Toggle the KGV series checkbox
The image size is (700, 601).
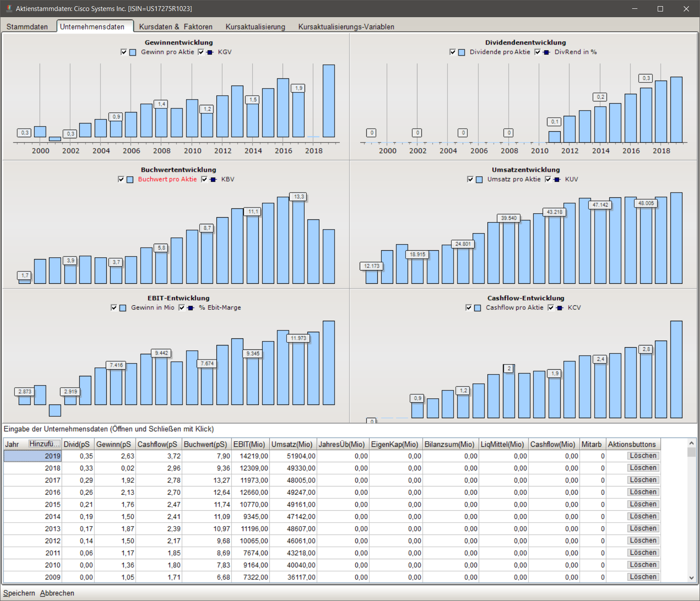click(201, 52)
